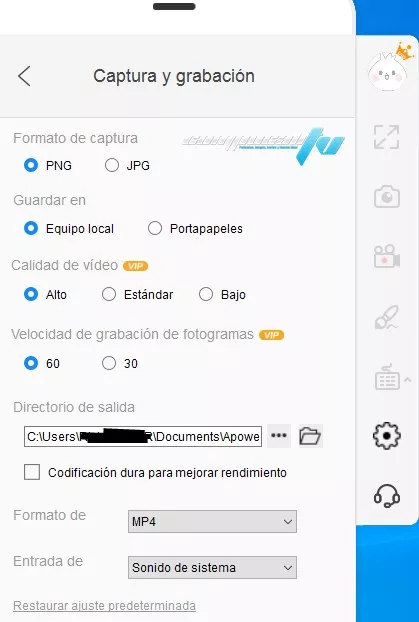
Task: Start recording with the video camera icon
Action: [387, 256]
